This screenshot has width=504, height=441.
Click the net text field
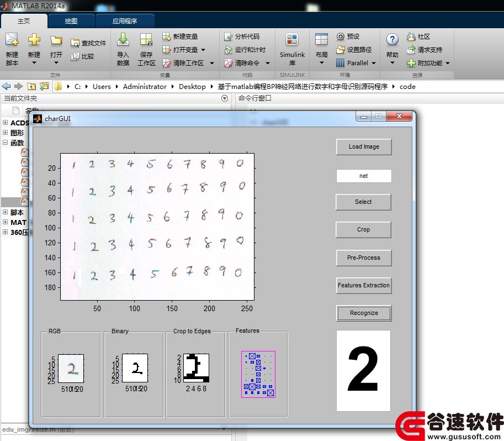pos(364,176)
